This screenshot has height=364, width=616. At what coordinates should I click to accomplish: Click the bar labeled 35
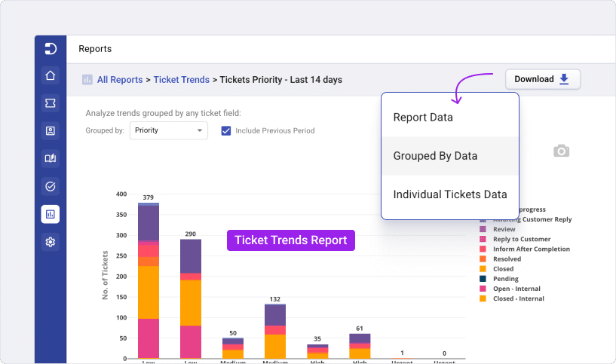click(x=317, y=351)
